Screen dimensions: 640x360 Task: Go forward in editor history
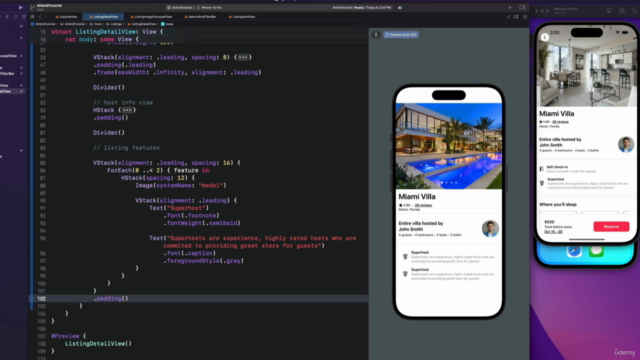point(45,17)
